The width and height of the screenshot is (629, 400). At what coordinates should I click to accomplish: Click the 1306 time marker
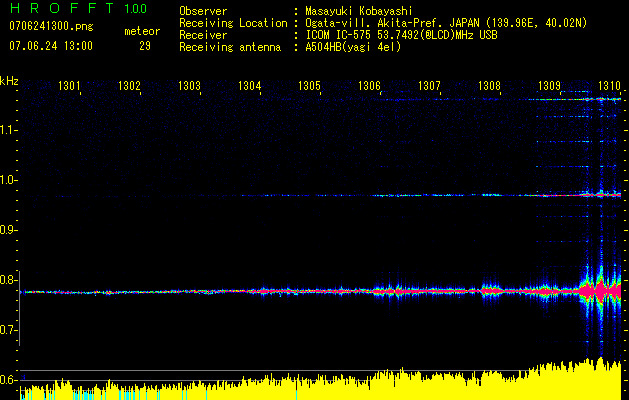[369, 85]
